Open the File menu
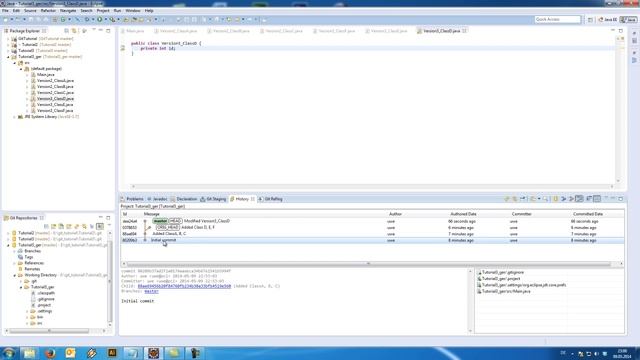This screenshot has width=640, height=360. point(5,11)
